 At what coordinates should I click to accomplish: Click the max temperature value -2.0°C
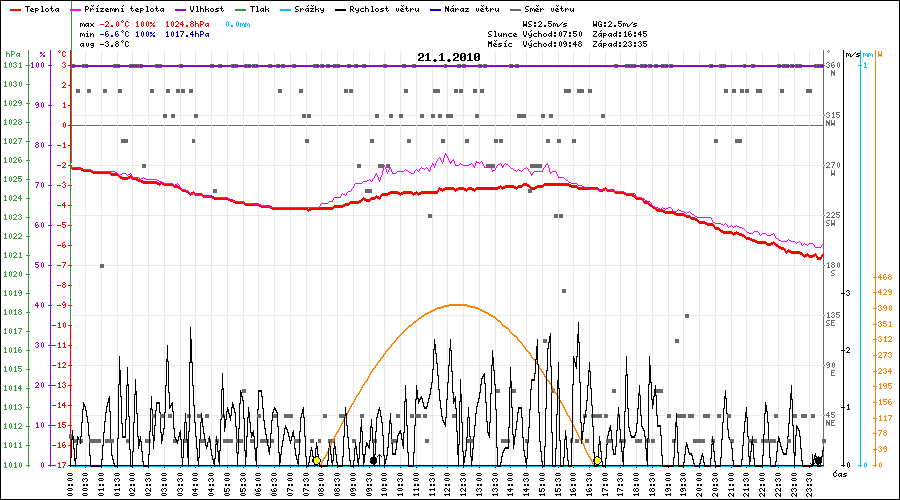118,21
